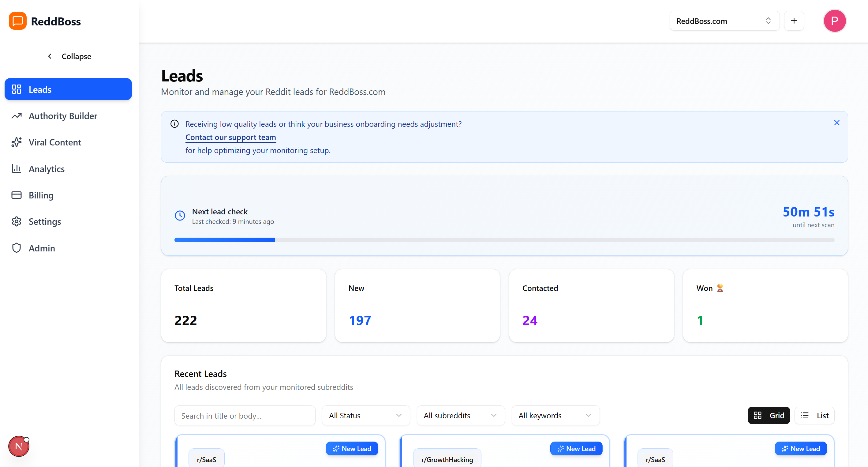The height and width of the screenshot is (467, 868).
Task: Click the Admin shield icon
Action: 17,248
